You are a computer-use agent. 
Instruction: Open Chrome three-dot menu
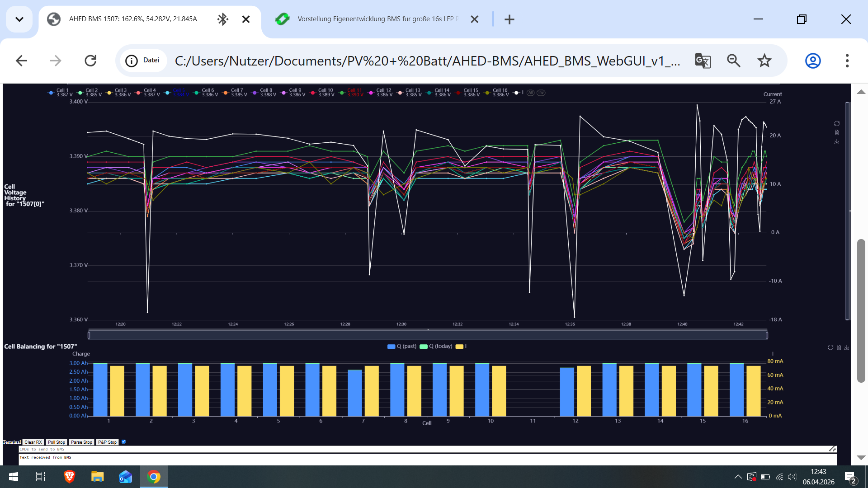coord(847,61)
